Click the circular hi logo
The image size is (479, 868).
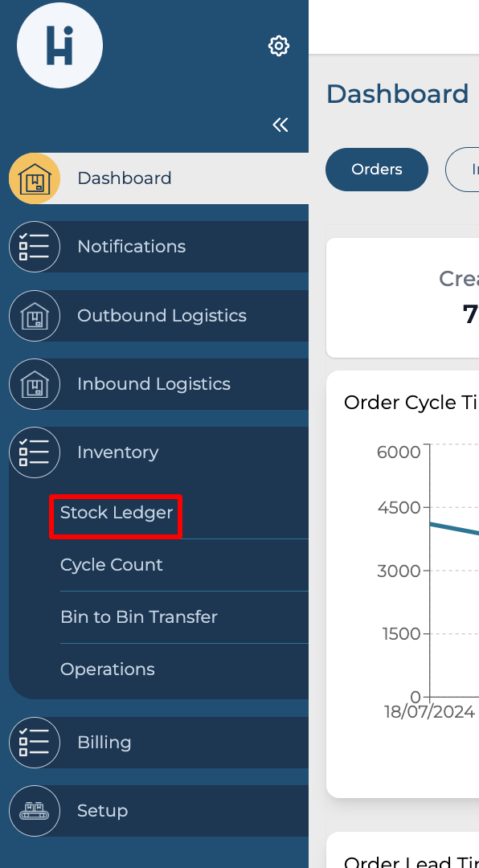[x=59, y=45]
